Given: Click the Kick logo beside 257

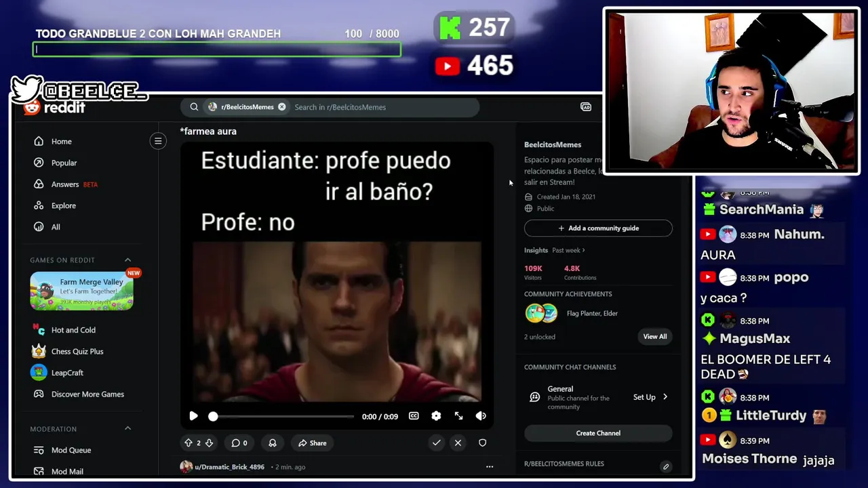Looking at the screenshot, I should [x=450, y=28].
